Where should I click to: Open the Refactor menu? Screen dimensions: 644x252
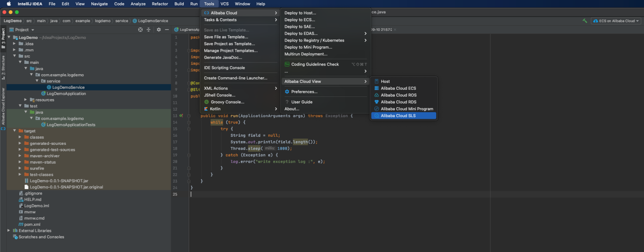pos(160,4)
